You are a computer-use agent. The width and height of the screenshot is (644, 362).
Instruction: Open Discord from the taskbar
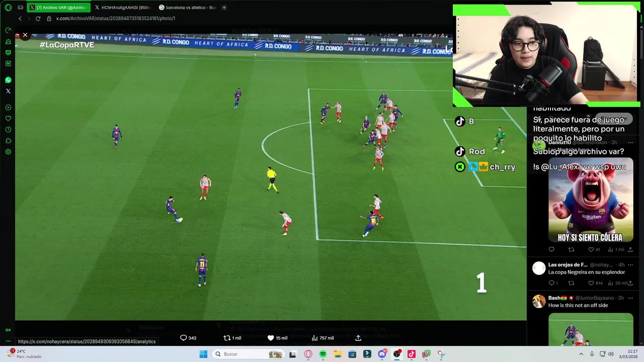coord(382,354)
